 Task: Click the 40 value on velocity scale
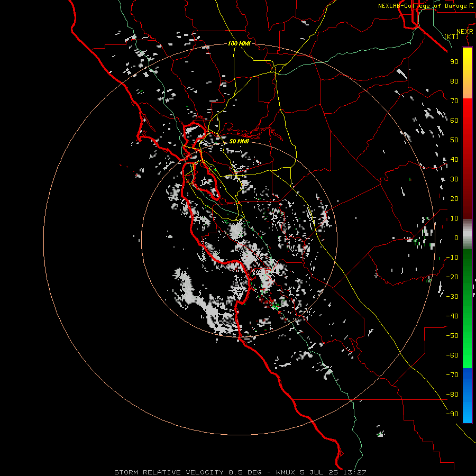[454, 159]
